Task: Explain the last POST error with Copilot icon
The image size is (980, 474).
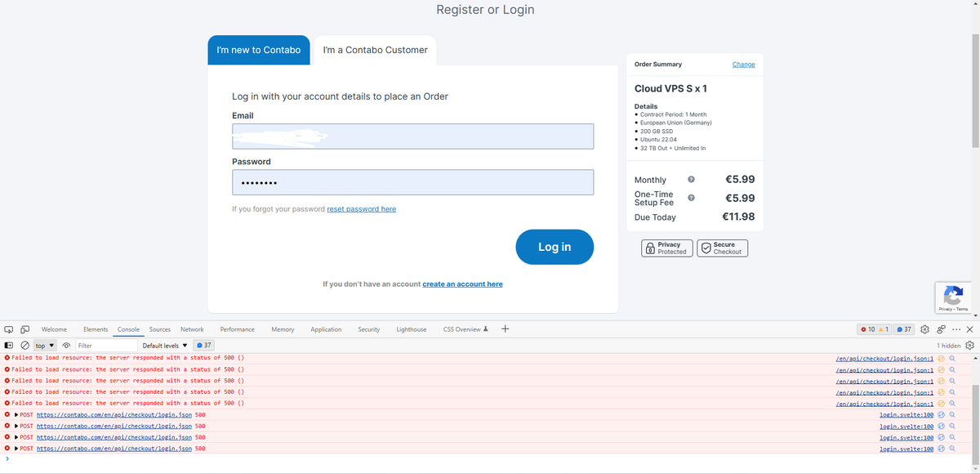Action: pyautogui.click(x=941, y=449)
